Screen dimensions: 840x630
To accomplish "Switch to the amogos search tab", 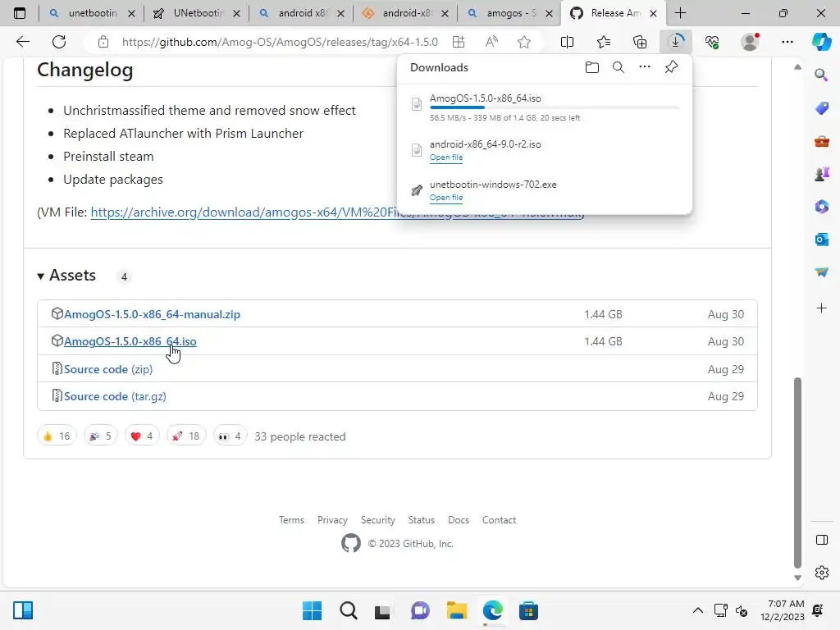I will tap(510, 13).
